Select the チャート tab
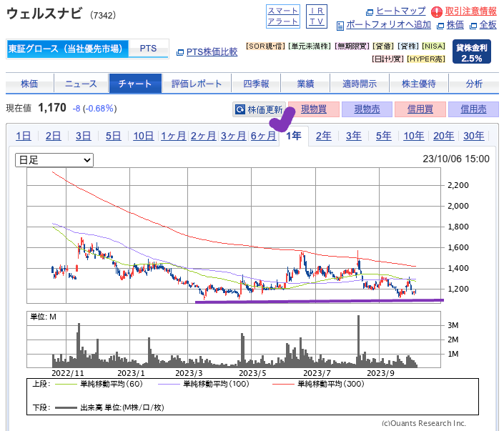This screenshot has height=431, width=504. (135, 84)
